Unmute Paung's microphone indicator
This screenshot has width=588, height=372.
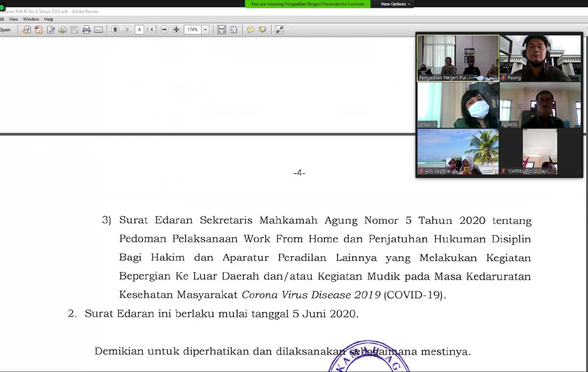pos(503,77)
